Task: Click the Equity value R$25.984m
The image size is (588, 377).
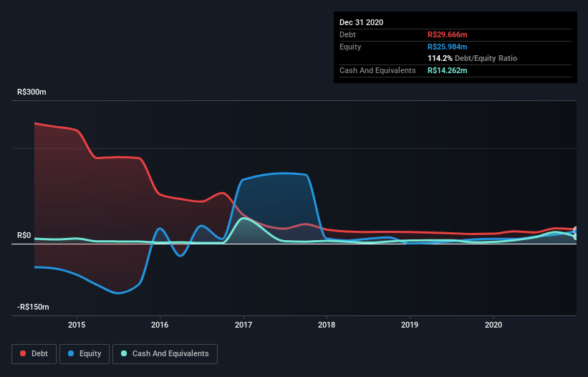Action: click(448, 47)
